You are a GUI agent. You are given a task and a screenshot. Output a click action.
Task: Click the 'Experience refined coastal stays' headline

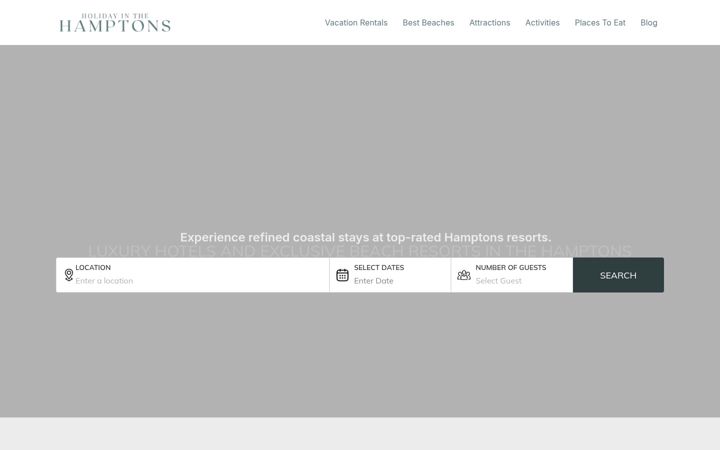click(366, 237)
